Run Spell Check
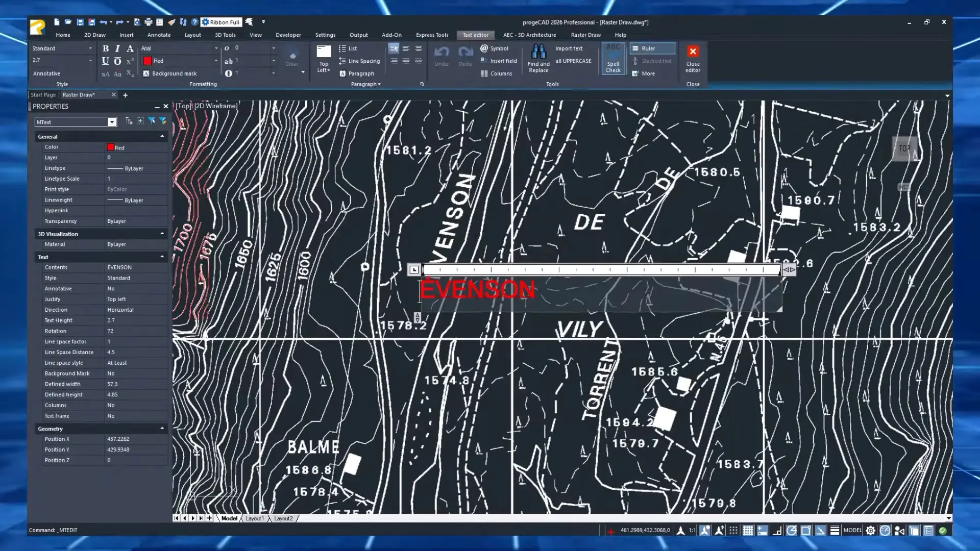This screenshot has width=980, height=551. [613, 59]
